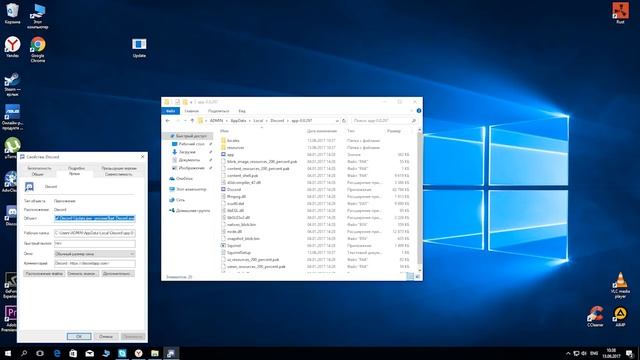The height and width of the screenshot is (360, 640).
Task: Expand the Explorer ribbon chevron
Action: pos(411,111)
